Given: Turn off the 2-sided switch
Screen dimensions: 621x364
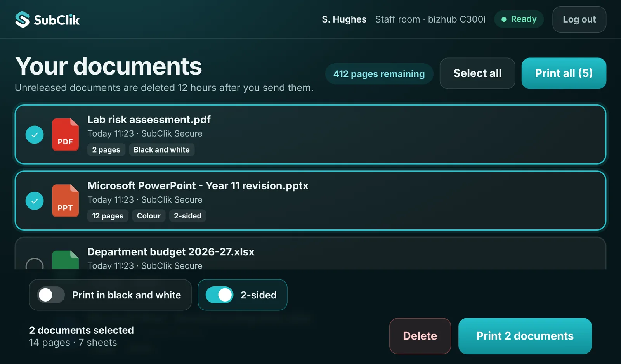Looking at the screenshot, I should pos(219,295).
